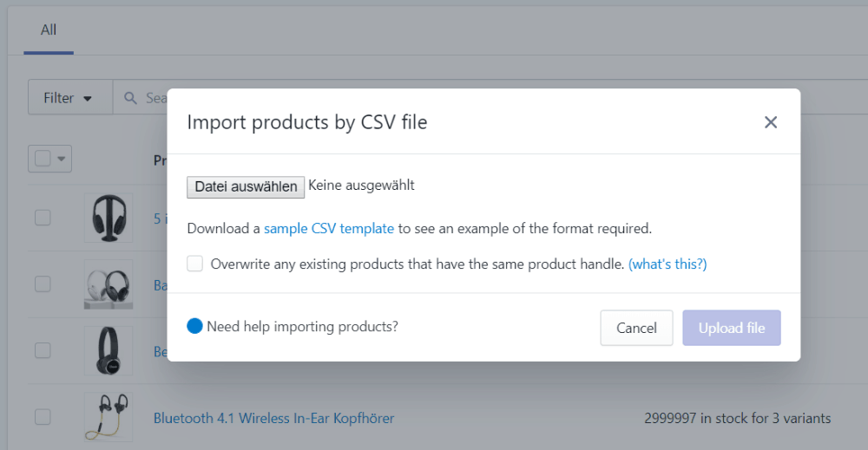Click the Upload file button
This screenshot has height=450, width=868.
point(732,328)
